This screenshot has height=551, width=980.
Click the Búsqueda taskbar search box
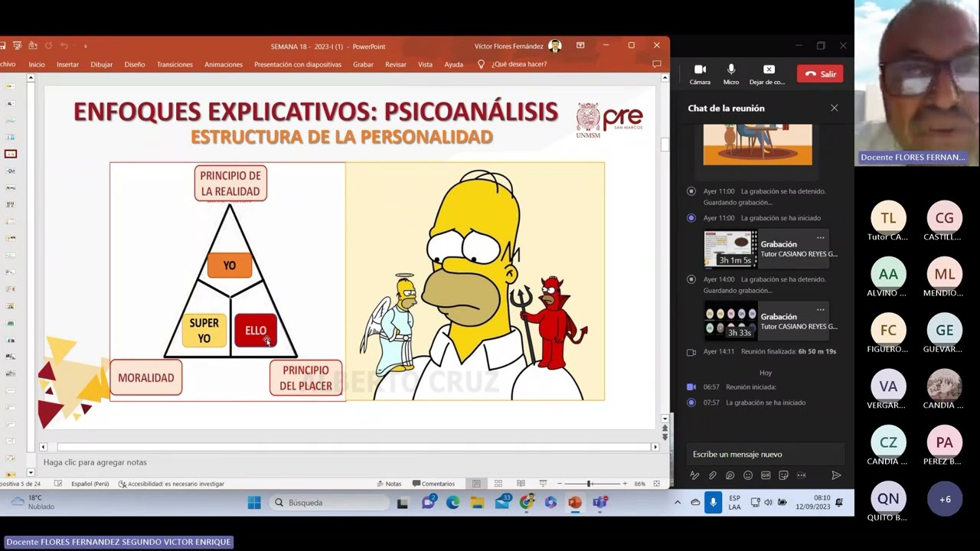click(x=331, y=503)
